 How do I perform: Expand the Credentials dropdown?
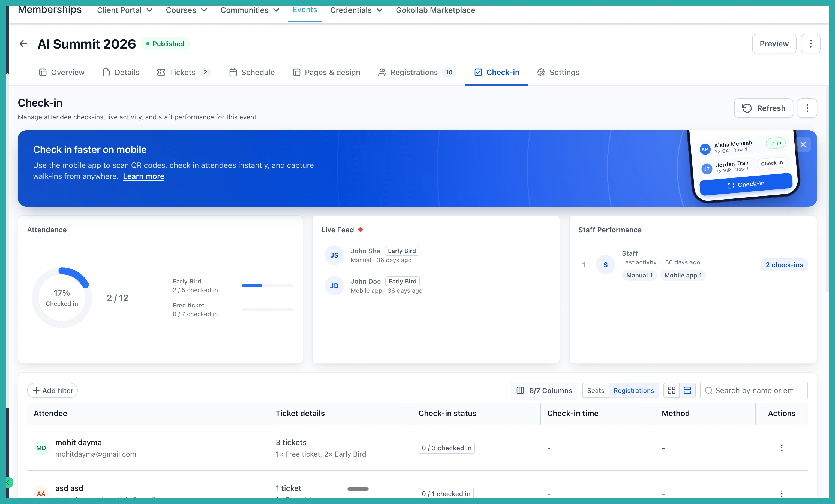tap(356, 10)
